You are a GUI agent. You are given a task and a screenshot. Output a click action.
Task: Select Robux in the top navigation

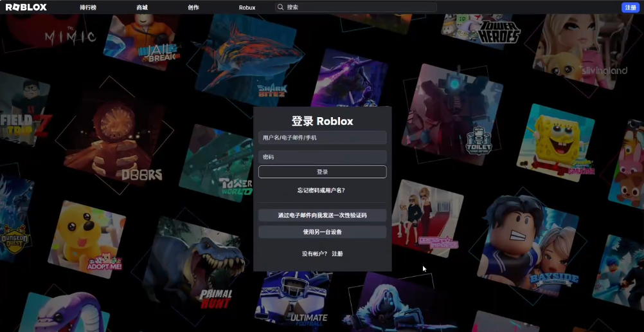(x=247, y=8)
